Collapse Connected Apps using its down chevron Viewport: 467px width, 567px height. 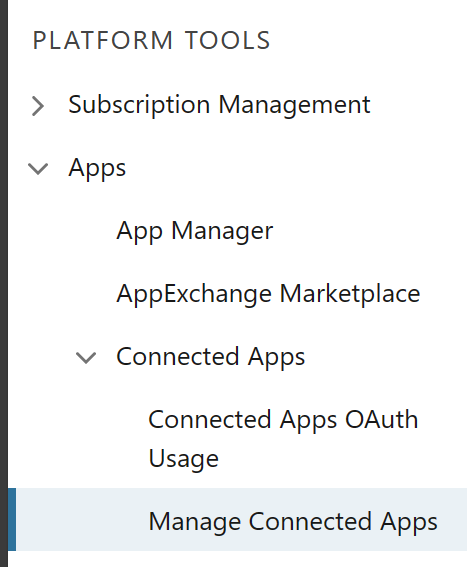click(x=86, y=358)
